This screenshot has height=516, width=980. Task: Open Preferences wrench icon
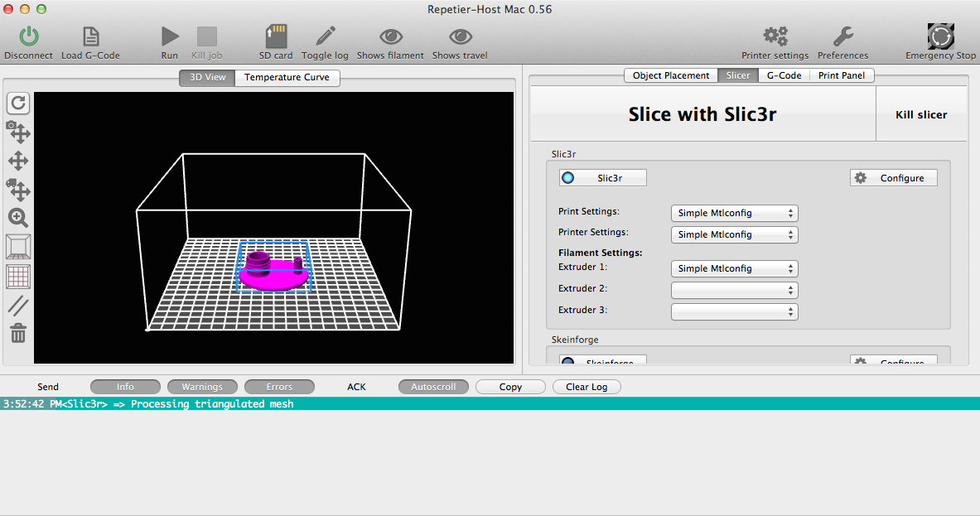click(843, 36)
